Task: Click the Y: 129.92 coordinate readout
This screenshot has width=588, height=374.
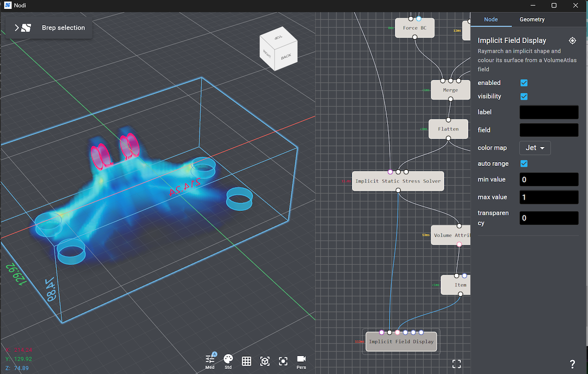Action: tap(19, 359)
